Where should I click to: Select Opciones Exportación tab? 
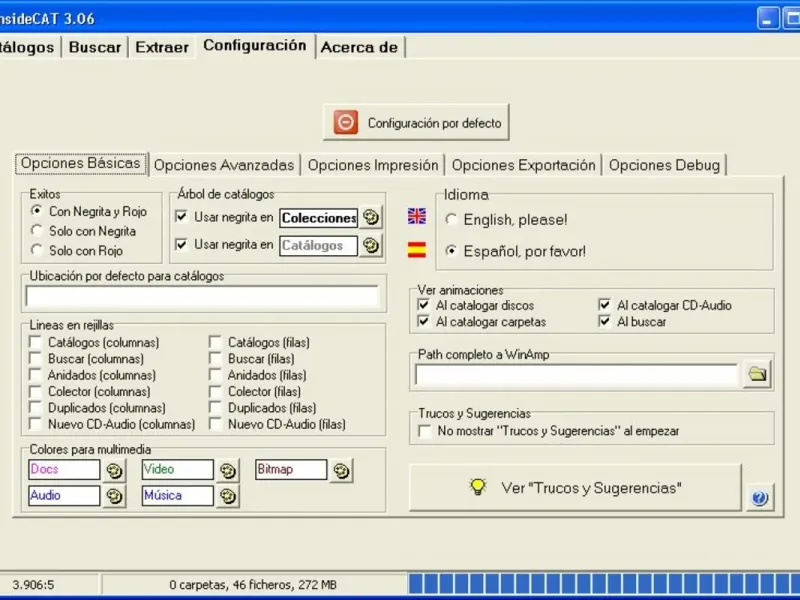[523, 165]
